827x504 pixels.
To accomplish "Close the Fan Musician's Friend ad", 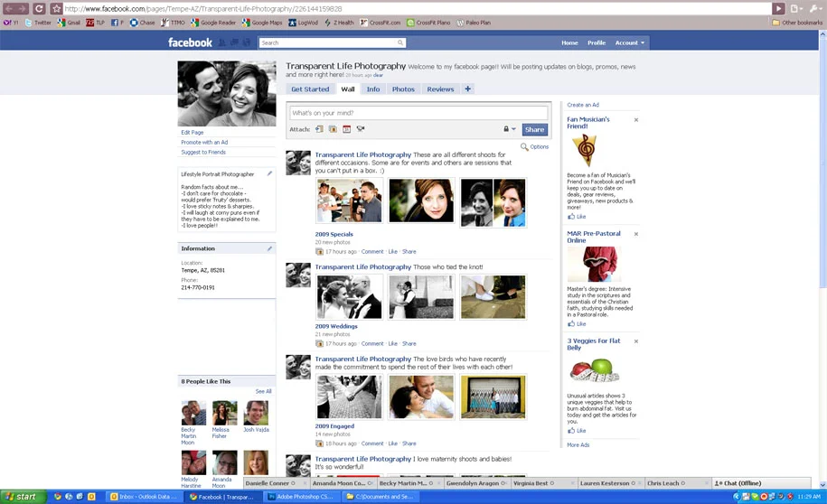I will [x=636, y=120].
